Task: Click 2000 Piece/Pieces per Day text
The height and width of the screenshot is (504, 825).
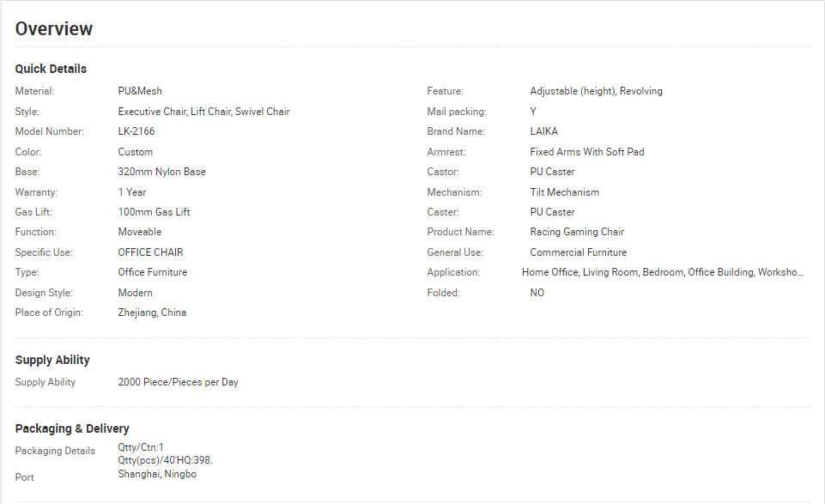Action: (178, 382)
